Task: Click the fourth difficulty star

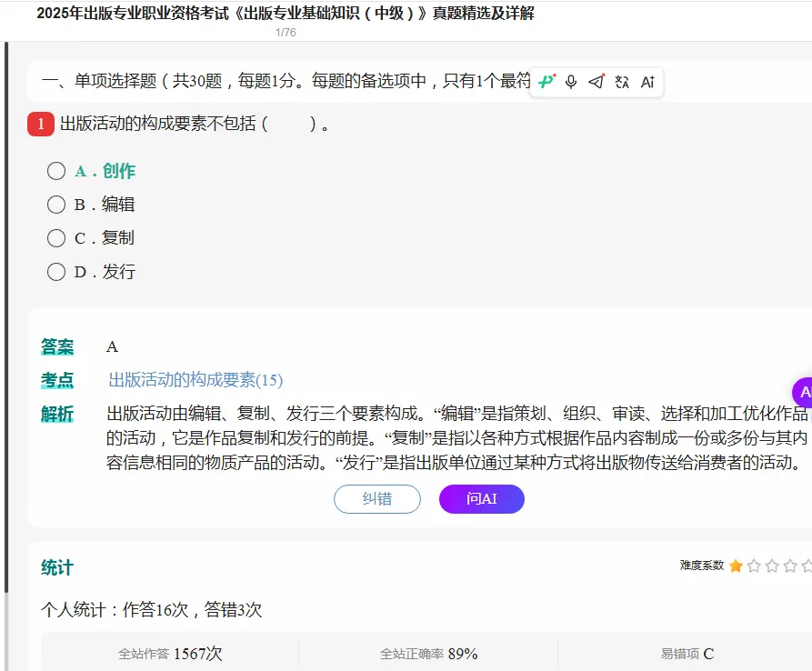Action: coord(790,566)
